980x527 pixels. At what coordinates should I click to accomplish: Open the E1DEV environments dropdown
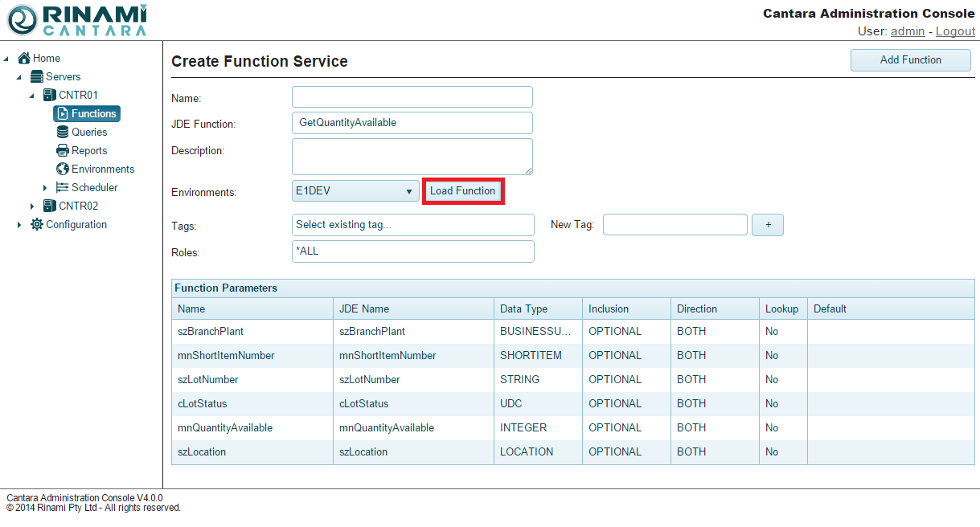[x=355, y=191]
